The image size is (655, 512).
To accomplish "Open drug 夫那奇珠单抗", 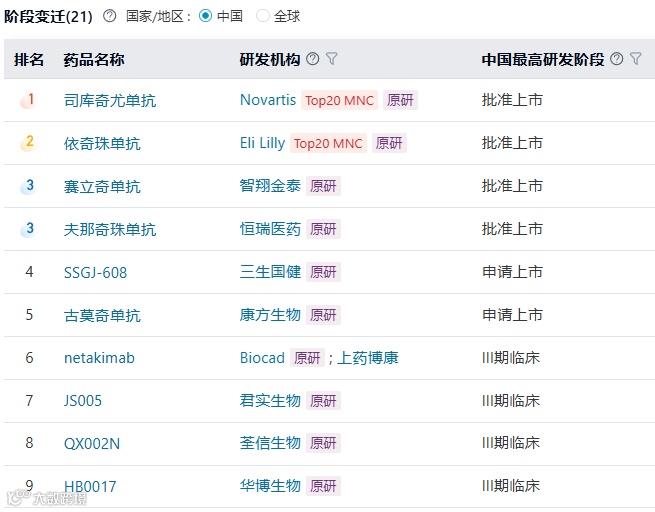I will tap(110, 229).
